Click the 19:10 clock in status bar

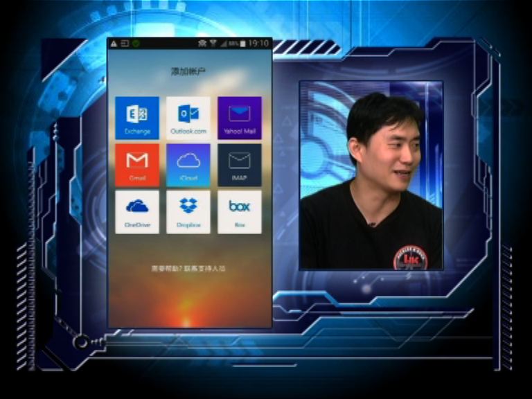point(258,43)
